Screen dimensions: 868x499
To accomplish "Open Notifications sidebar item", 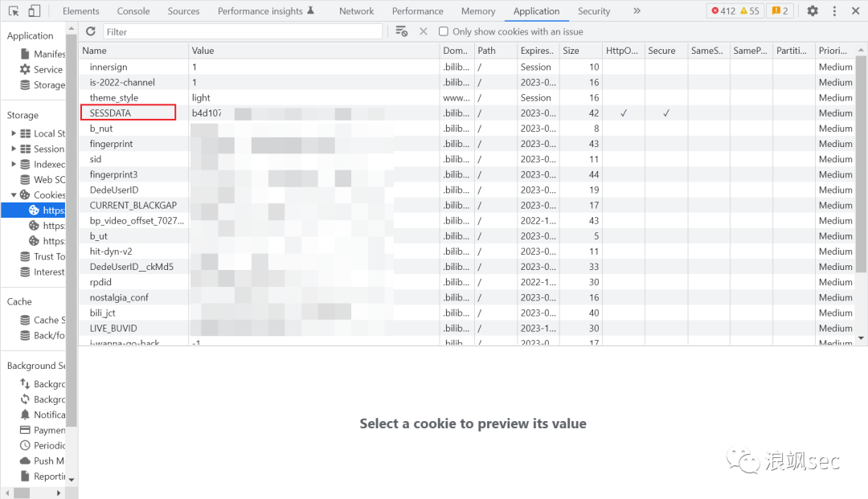I will click(x=43, y=415).
